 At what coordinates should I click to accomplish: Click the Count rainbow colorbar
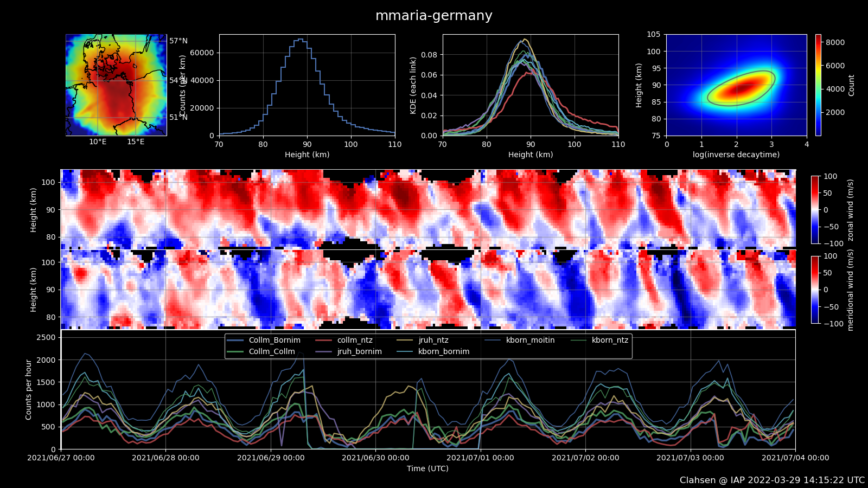[818, 85]
